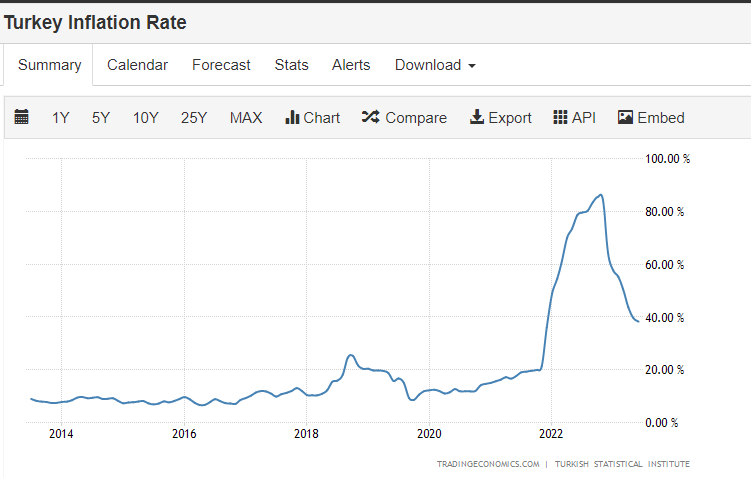751x478 pixels.
Task: Click the inflation peak on the line chart
Action: click(x=600, y=195)
